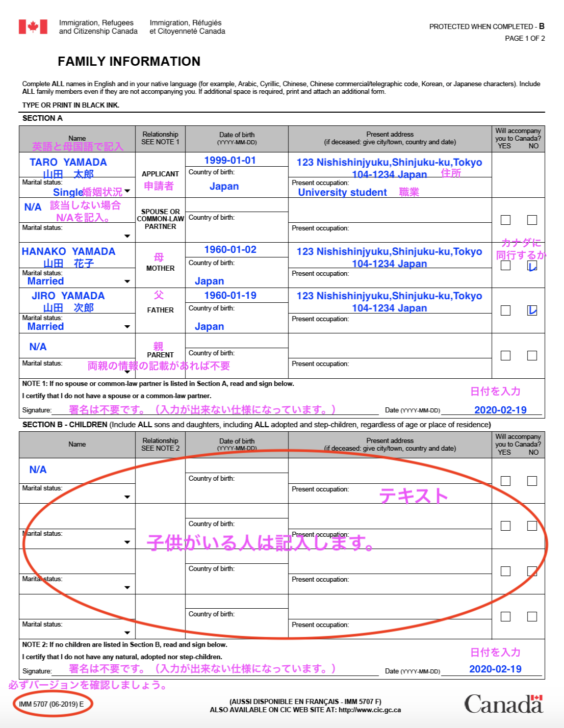Click the TARO YAMADA name field
The height and width of the screenshot is (728, 564).
(x=68, y=162)
